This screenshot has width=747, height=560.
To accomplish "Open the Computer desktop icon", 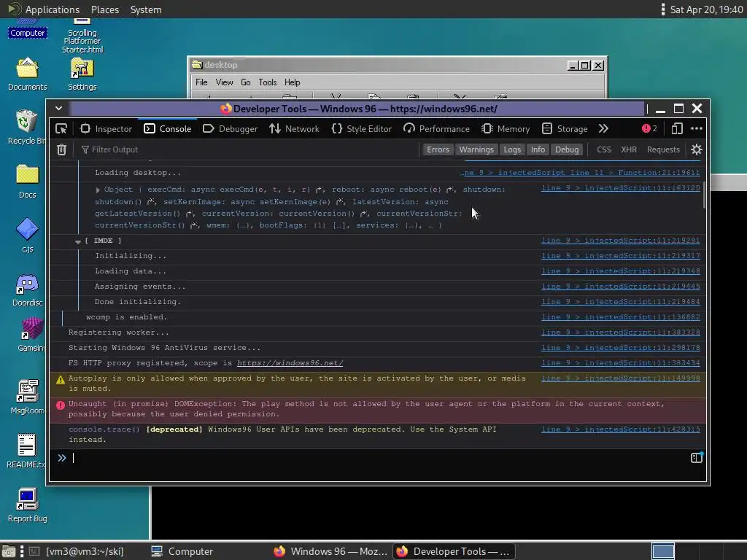I will coord(27,29).
